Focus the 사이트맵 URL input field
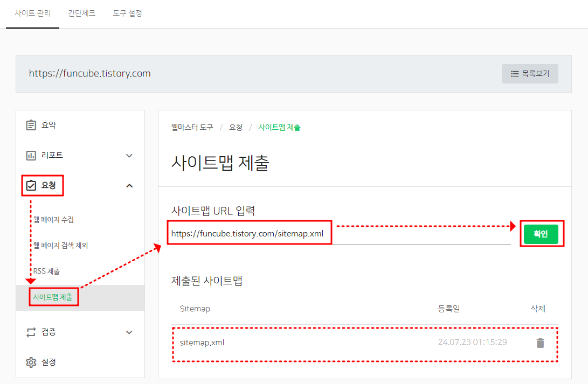Screen dimensions: 588x384 341,234
